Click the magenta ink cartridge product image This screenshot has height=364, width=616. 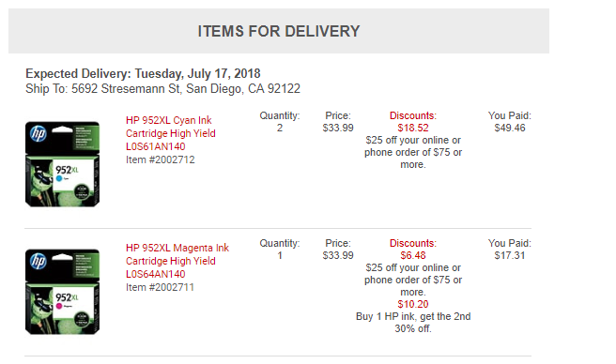tap(63, 292)
